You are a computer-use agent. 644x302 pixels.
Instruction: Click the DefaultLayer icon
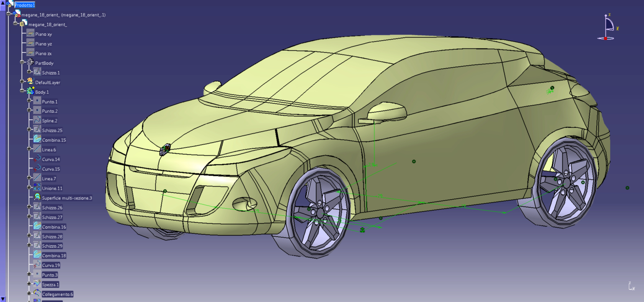tap(30, 81)
